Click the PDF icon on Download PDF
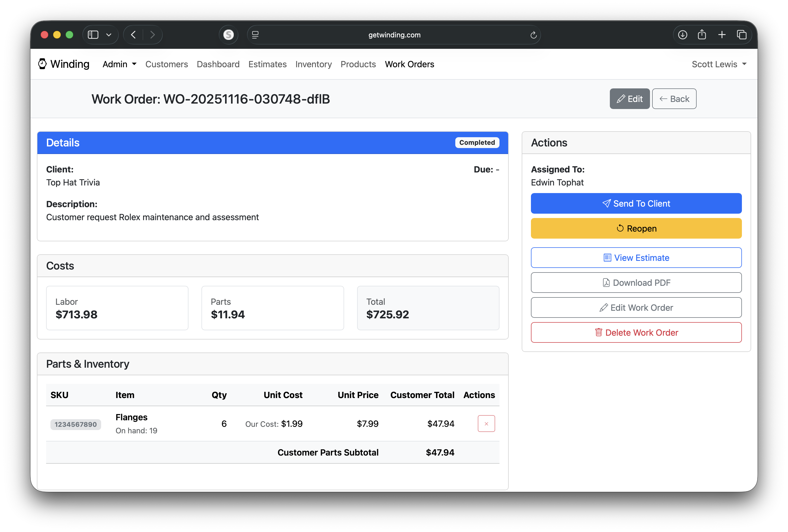Viewport: 788px width, 532px height. pyautogui.click(x=606, y=283)
